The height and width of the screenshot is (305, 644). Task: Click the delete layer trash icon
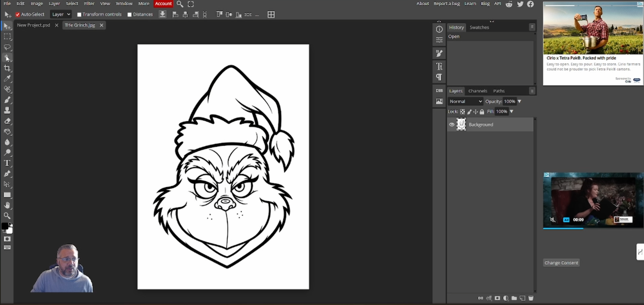(x=531, y=298)
